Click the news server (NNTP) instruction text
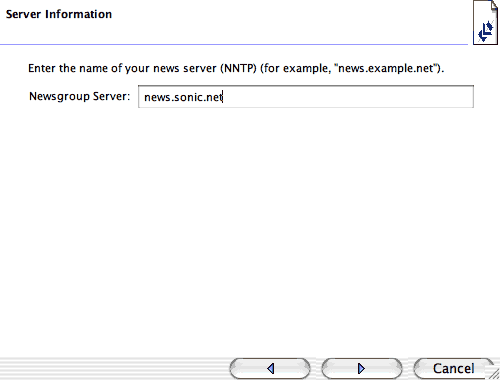Screen dimensions: 500x380 pos(236,68)
